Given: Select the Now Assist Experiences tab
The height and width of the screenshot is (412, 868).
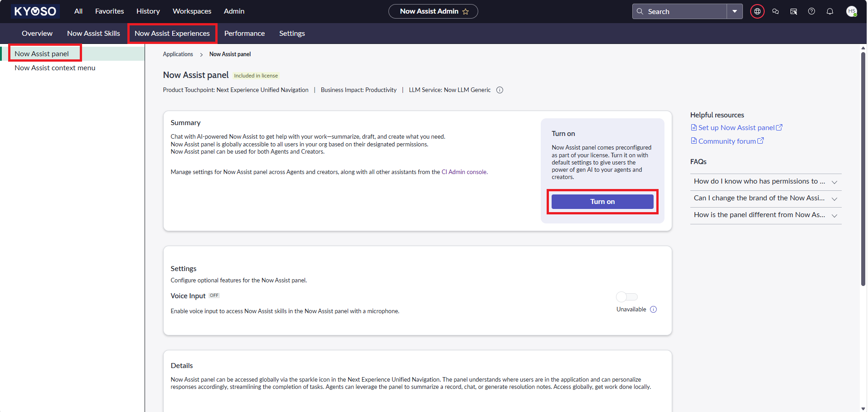Looking at the screenshot, I should click(x=172, y=34).
